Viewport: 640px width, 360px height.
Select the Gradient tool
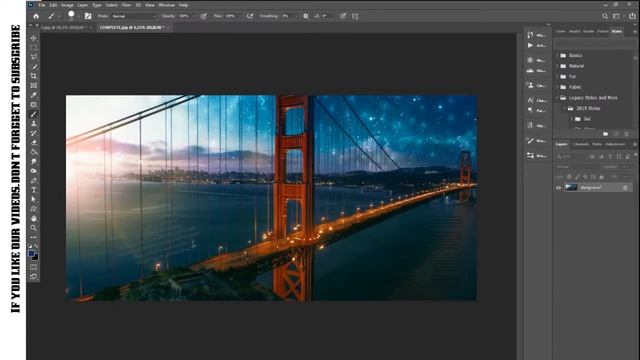(34, 152)
